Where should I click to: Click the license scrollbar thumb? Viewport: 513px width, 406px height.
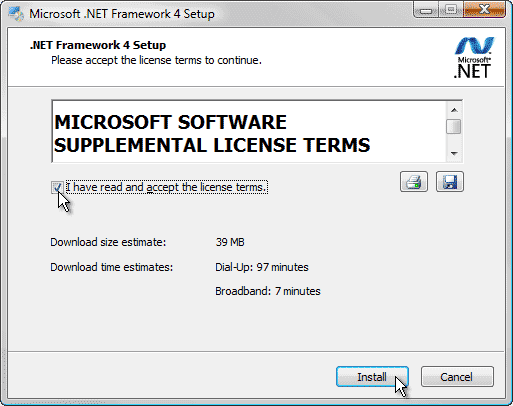tap(454, 127)
